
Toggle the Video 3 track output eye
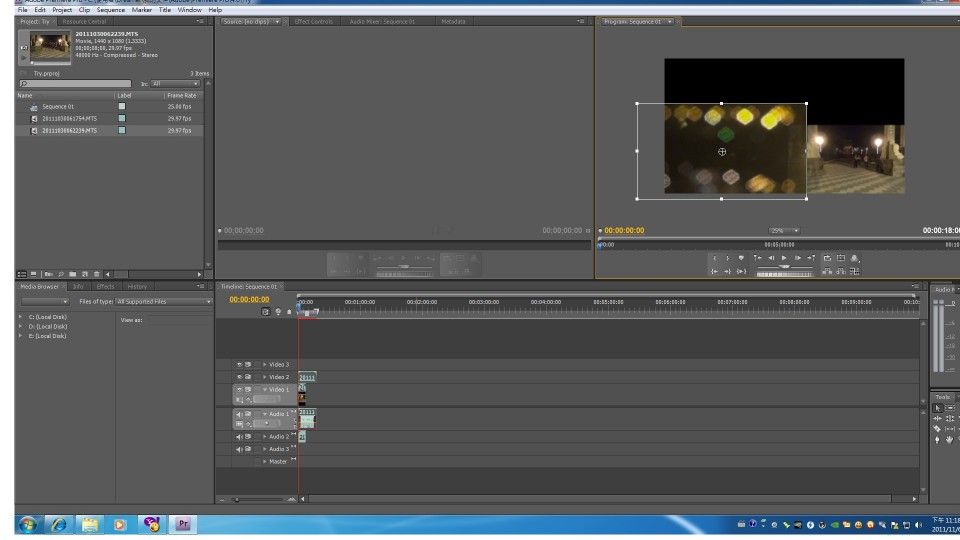[x=240, y=365]
